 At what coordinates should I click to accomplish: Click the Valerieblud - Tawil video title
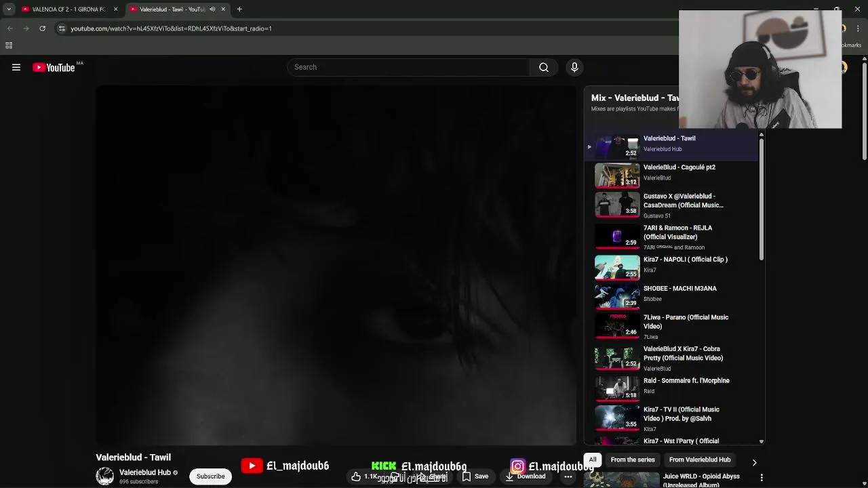coord(133,457)
